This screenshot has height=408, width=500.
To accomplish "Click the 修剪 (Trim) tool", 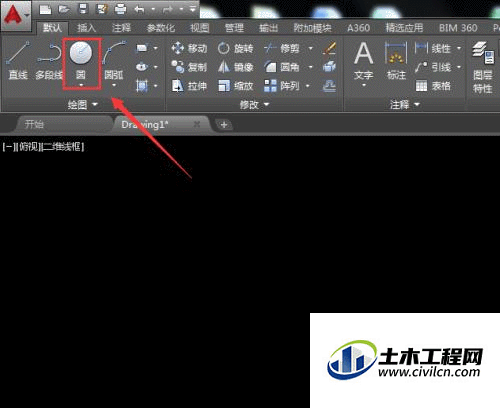I will click(x=282, y=49).
